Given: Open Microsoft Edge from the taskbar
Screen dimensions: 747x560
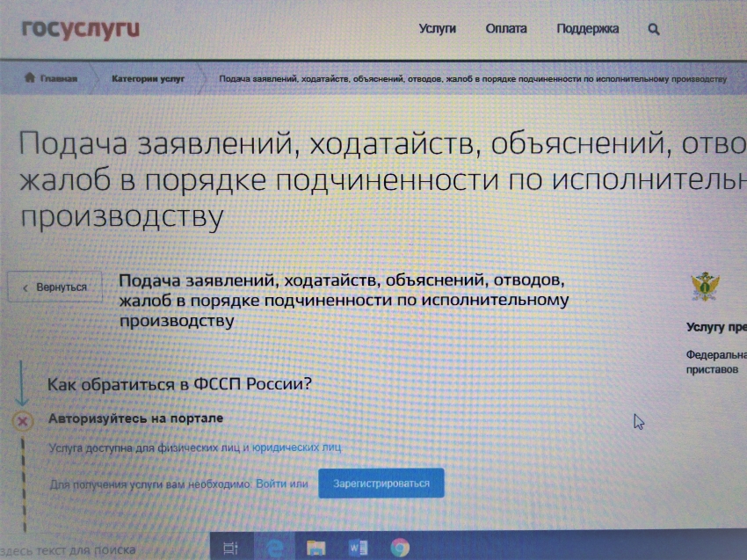Looking at the screenshot, I should pyautogui.click(x=274, y=548).
